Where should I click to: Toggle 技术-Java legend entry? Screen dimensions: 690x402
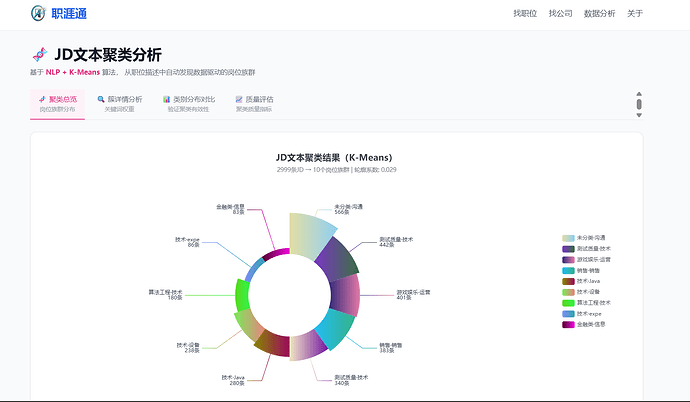point(588,281)
